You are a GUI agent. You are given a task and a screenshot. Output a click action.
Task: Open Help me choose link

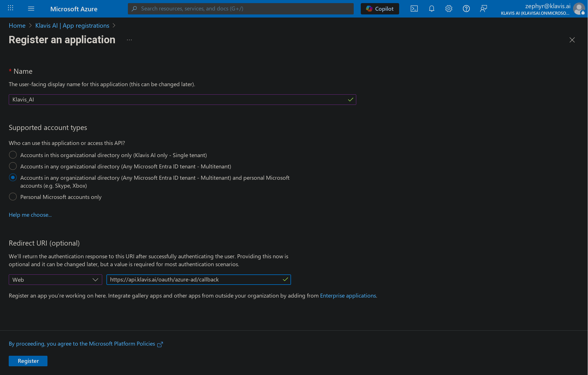point(30,215)
